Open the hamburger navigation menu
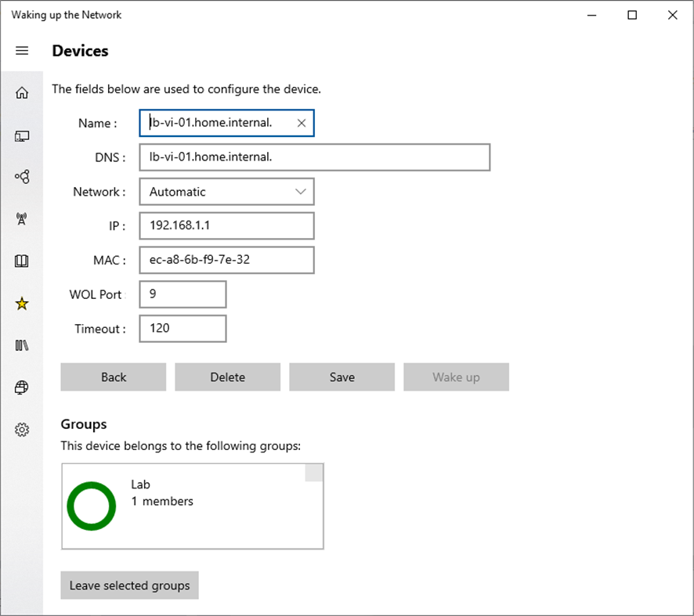This screenshot has width=694, height=616. click(x=22, y=51)
